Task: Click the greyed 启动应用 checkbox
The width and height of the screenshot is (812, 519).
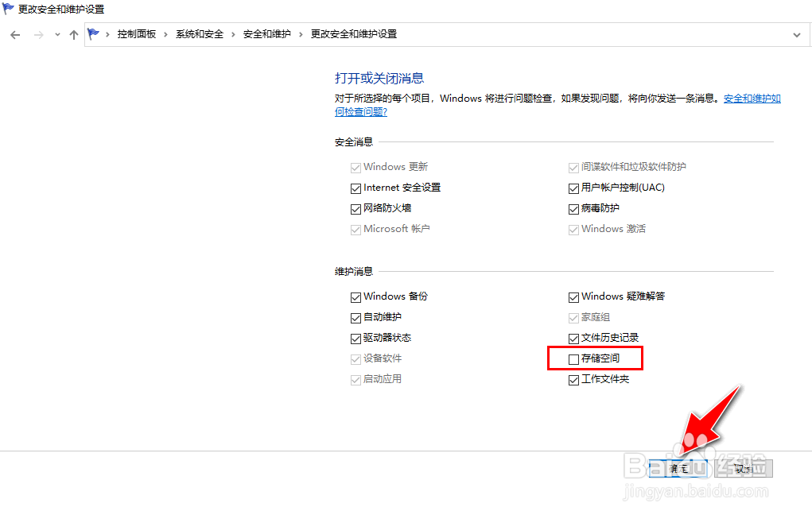Action: click(x=355, y=380)
